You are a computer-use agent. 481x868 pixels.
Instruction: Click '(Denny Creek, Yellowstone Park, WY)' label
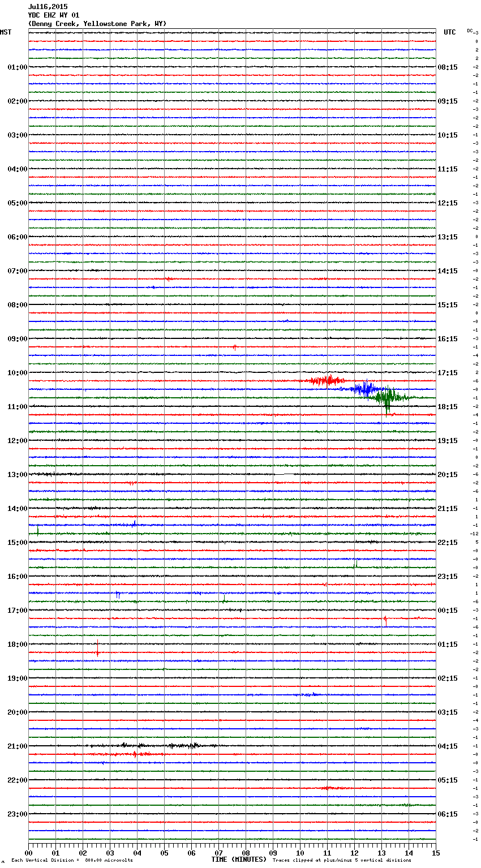coord(97,24)
